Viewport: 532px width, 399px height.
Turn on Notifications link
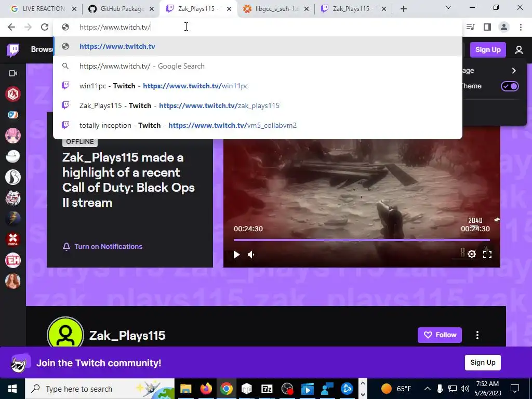point(103,246)
